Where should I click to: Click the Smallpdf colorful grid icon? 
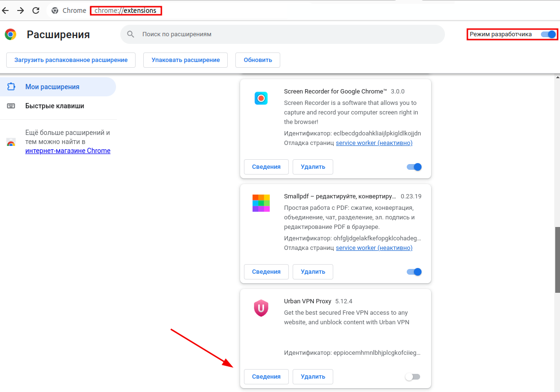[x=261, y=203]
